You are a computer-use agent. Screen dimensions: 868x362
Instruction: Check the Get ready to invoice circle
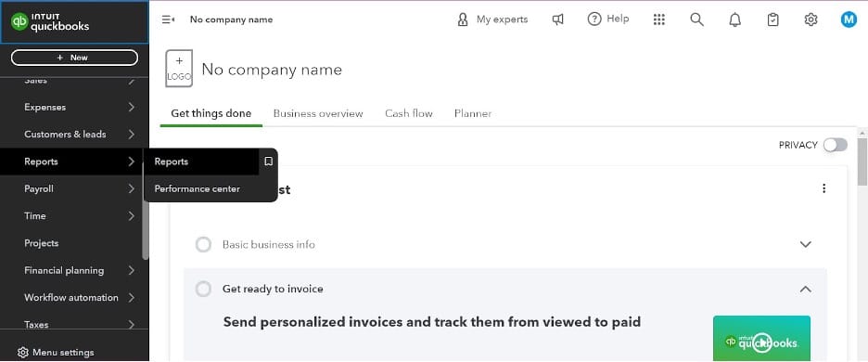pos(203,289)
